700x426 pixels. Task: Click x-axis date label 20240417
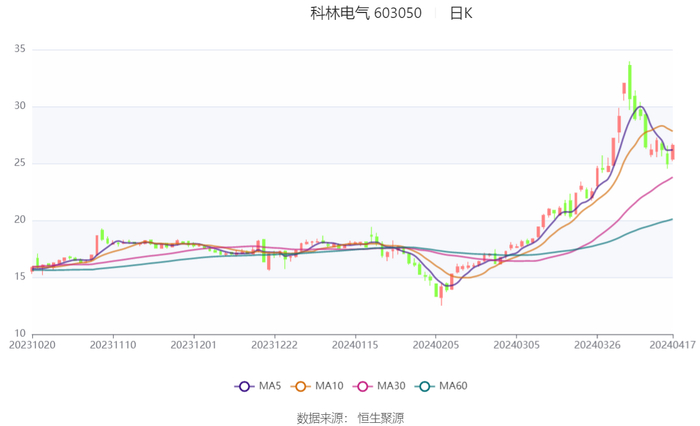[672, 345]
